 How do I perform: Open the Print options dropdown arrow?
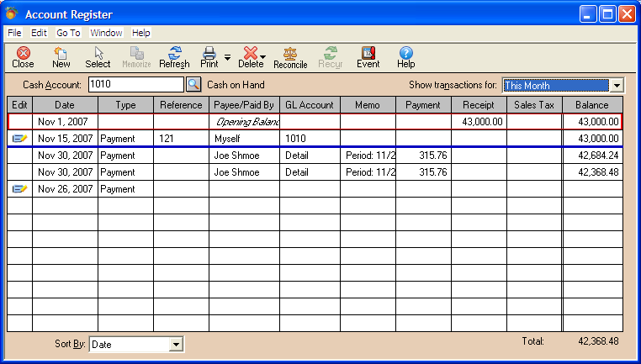tap(227, 58)
